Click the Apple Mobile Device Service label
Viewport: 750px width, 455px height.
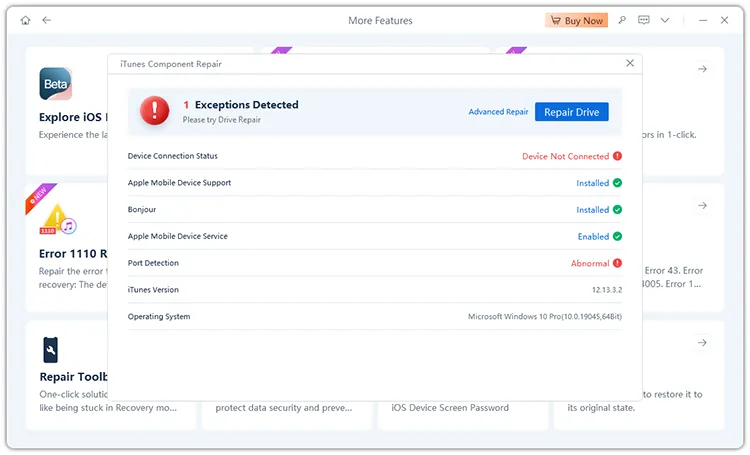(178, 236)
